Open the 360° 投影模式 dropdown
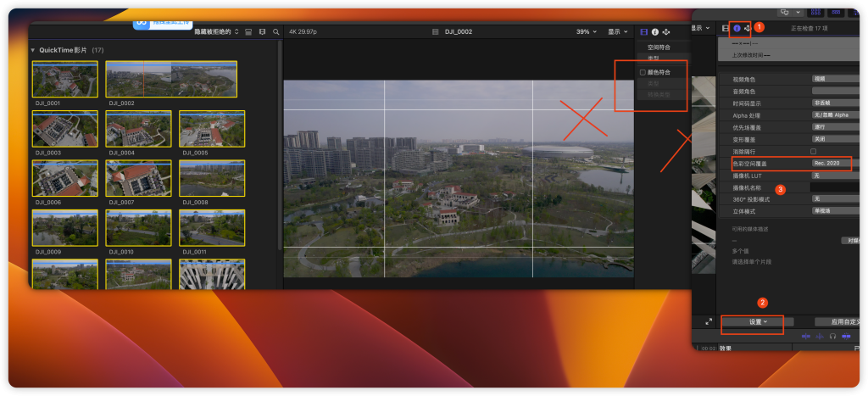 835,198
